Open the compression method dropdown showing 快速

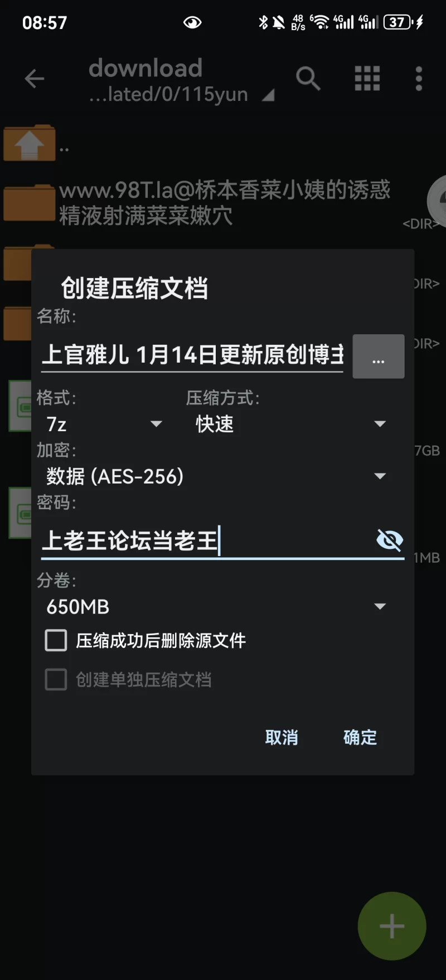[x=290, y=424]
